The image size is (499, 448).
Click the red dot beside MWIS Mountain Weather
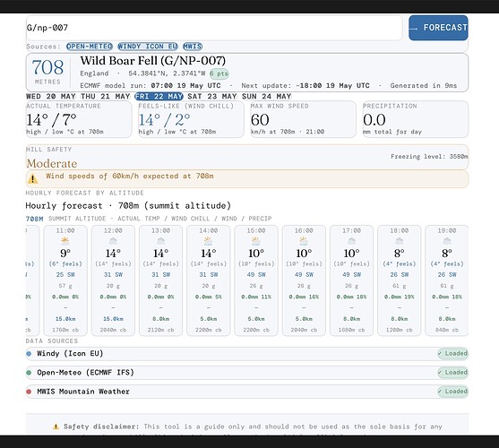(x=29, y=392)
